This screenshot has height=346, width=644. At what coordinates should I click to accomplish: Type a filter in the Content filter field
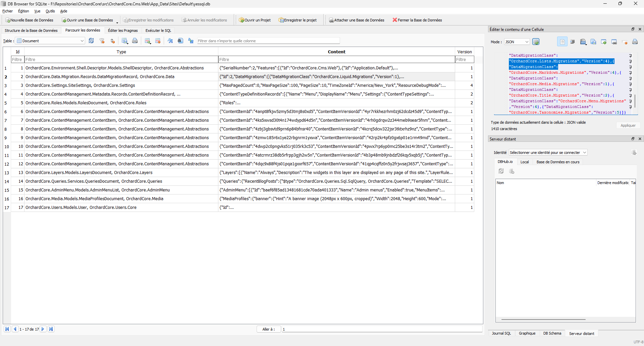tap(335, 59)
